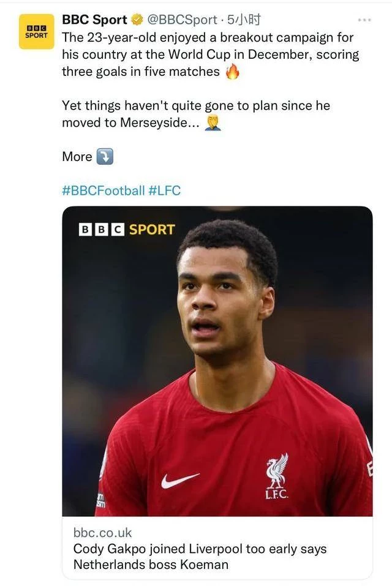This screenshot has width=392, height=586.
Task: Open the BBC Sport profile avatar
Action: pyautogui.click(x=37, y=32)
